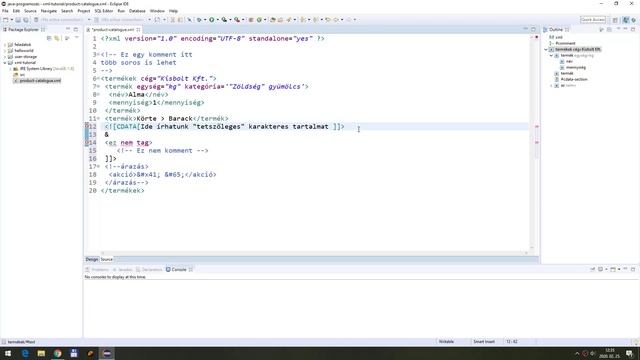The image size is (640, 360).
Task: Click the Collapse All icon in Package Explorer
Action: click(x=49, y=38)
